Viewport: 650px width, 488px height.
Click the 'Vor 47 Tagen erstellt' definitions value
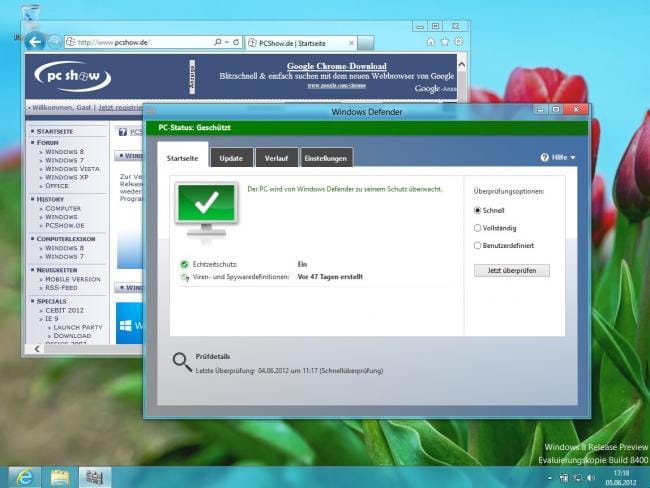330,277
